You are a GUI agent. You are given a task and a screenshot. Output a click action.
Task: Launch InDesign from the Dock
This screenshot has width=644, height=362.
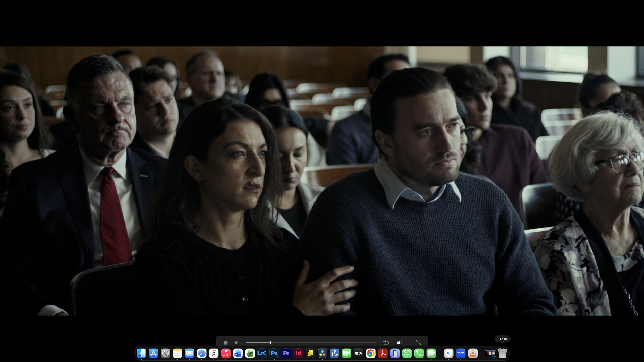[298, 353]
